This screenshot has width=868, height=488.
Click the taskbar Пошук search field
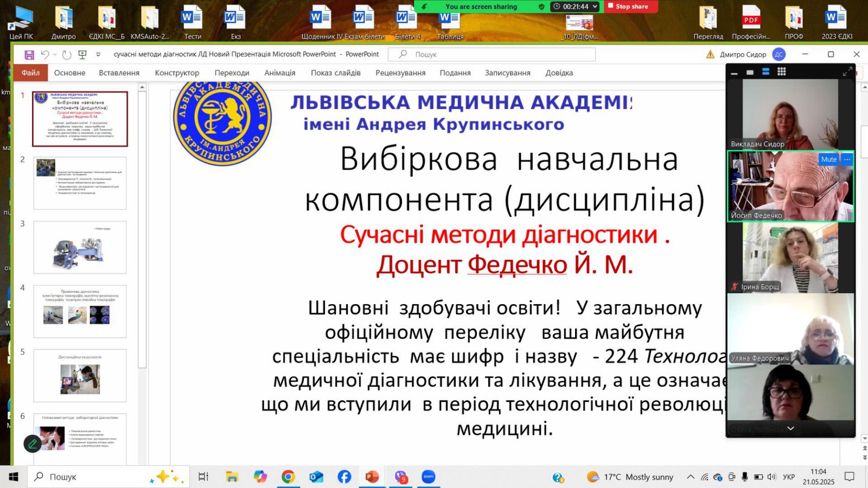click(108, 477)
